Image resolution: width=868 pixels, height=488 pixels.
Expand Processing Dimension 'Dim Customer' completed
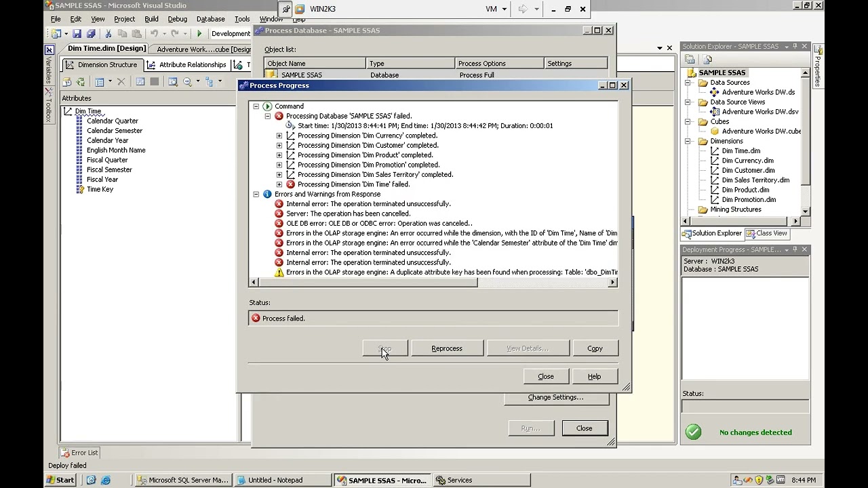pyautogui.click(x=279, y=146)
